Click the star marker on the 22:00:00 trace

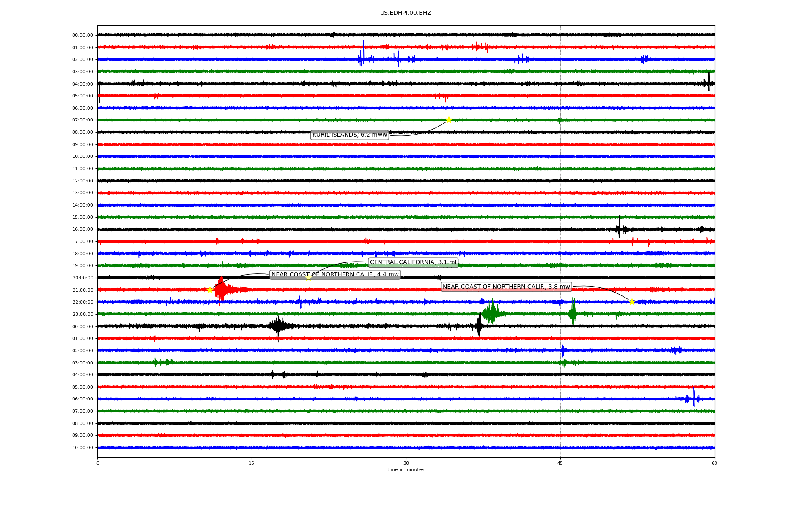click(632, 302)
